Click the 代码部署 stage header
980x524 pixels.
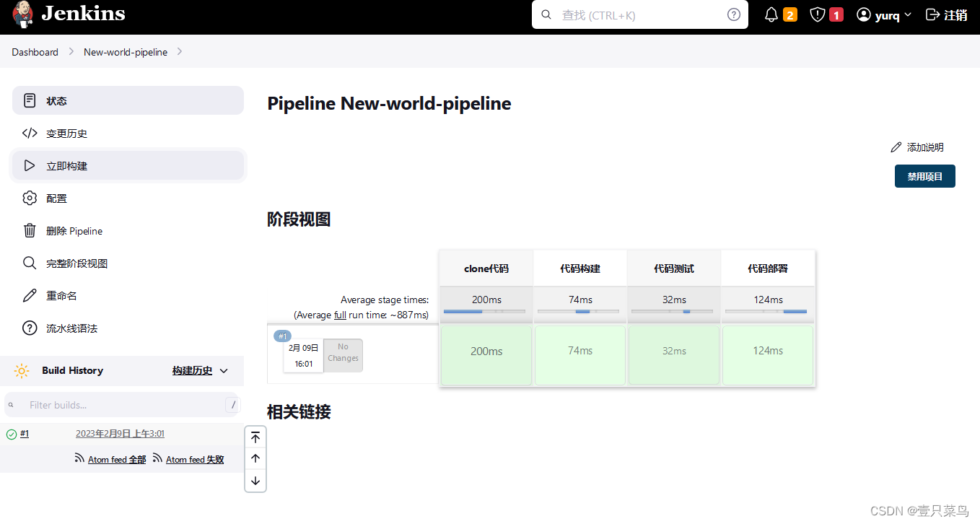coord(768,268)
